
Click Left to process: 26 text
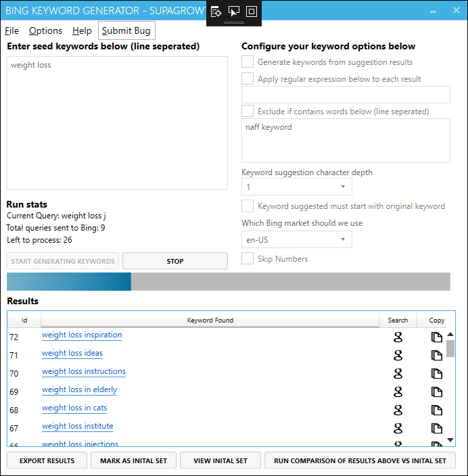click(39, 240)
